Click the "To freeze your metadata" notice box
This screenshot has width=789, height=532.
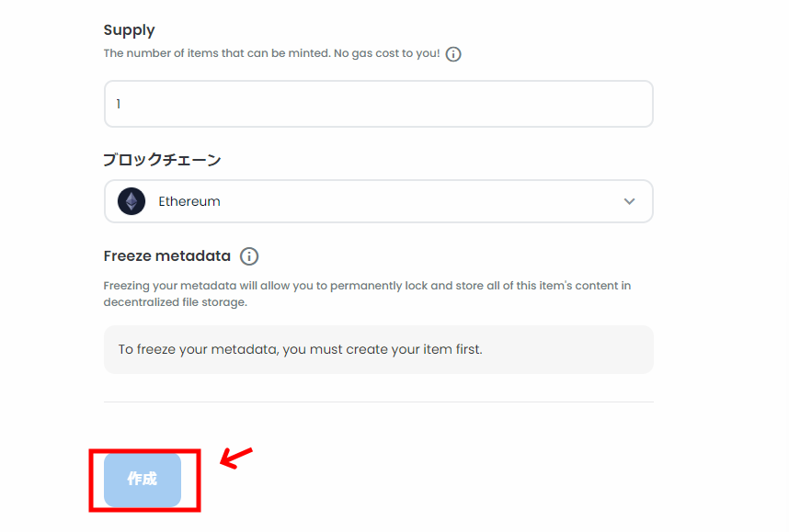[378, 349]
